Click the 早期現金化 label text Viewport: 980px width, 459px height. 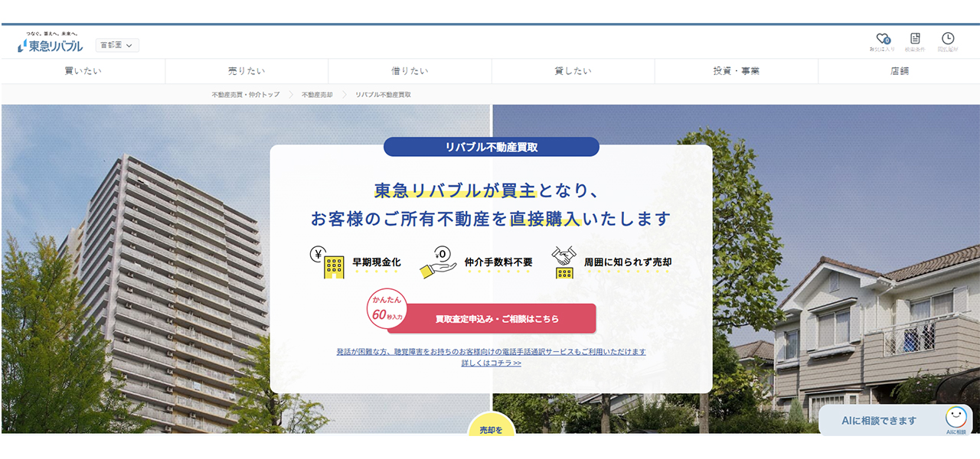376,262
